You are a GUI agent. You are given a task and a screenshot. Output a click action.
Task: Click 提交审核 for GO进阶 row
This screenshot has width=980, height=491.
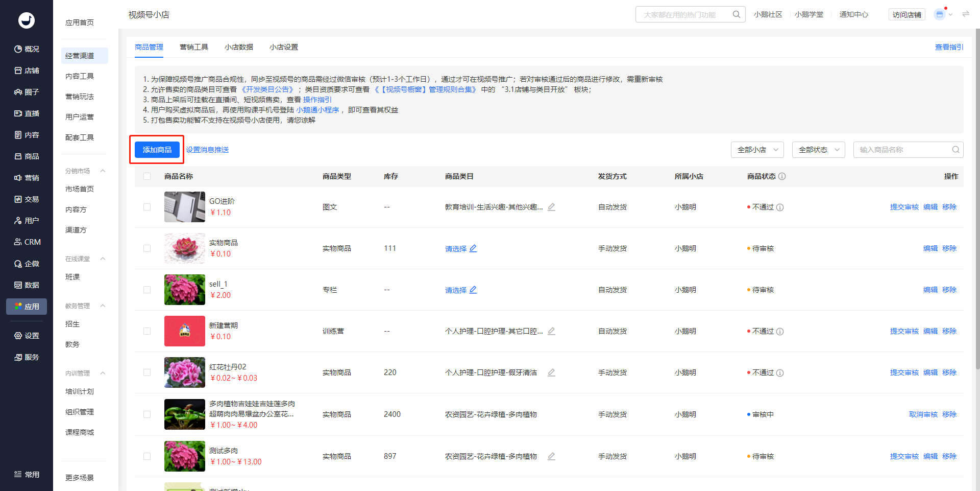(x=904, y=207)
